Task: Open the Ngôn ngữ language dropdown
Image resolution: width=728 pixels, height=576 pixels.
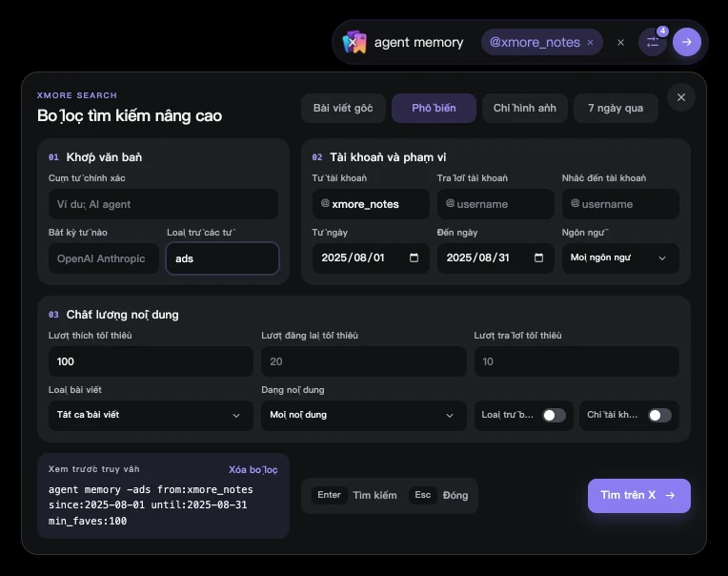Action: pos(620,257)
